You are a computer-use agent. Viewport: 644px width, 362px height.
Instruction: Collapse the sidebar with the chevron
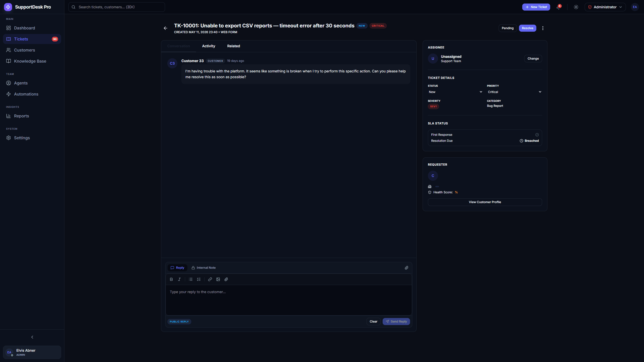[x=32, y=337]
